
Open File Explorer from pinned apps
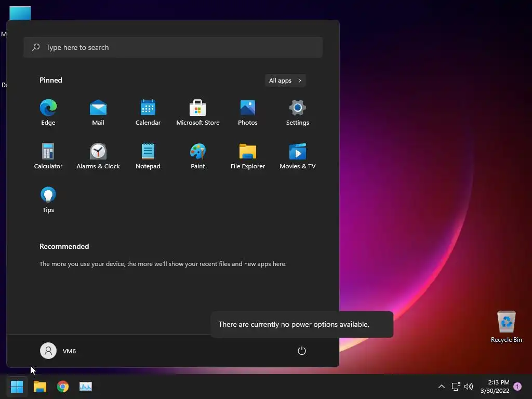(248, 156)
